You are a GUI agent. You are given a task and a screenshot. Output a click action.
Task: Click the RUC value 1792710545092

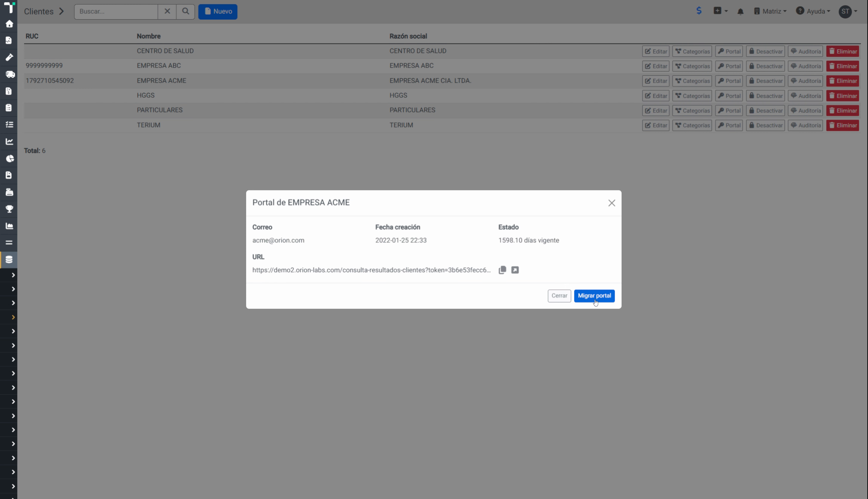pos(50,81)
